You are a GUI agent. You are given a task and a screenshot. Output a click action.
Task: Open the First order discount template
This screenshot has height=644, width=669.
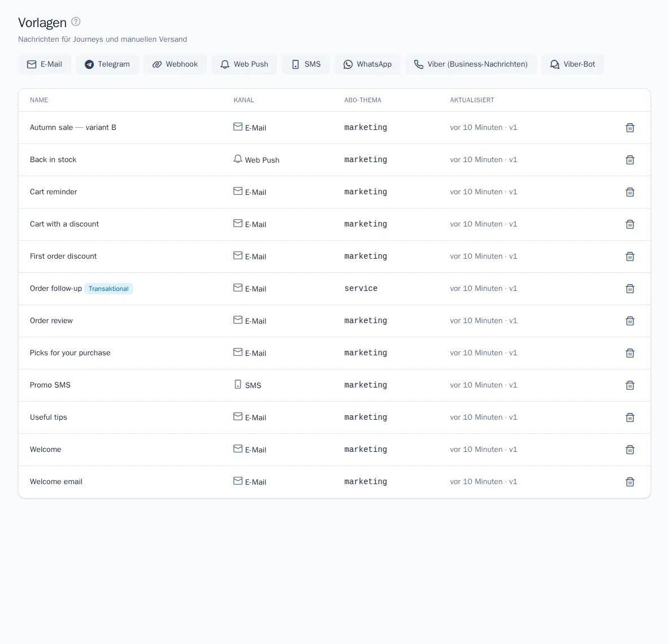[x=63, y=256]
